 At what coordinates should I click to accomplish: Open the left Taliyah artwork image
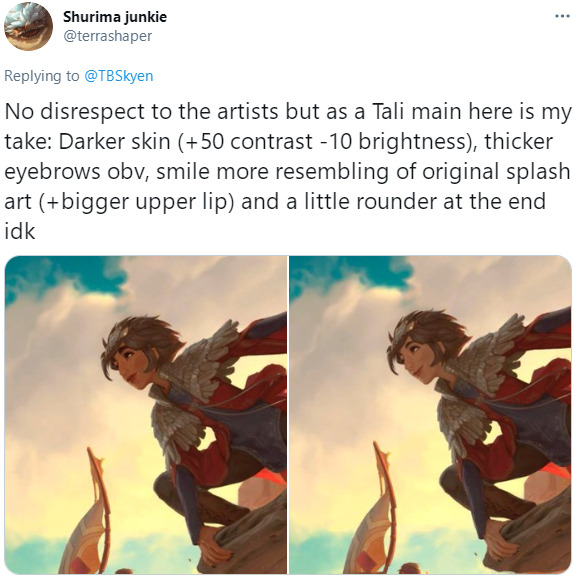pyautogui.click(x=146, y=414)
